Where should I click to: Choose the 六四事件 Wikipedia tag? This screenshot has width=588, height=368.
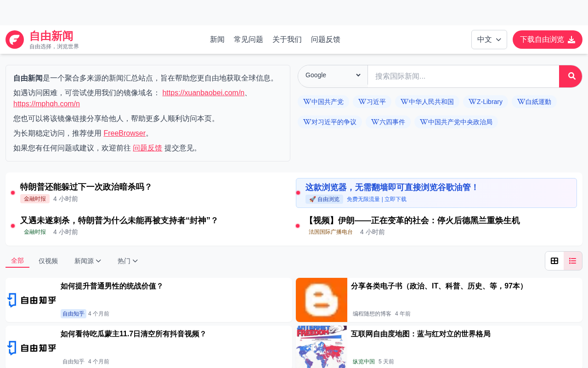tap(388, 122)
